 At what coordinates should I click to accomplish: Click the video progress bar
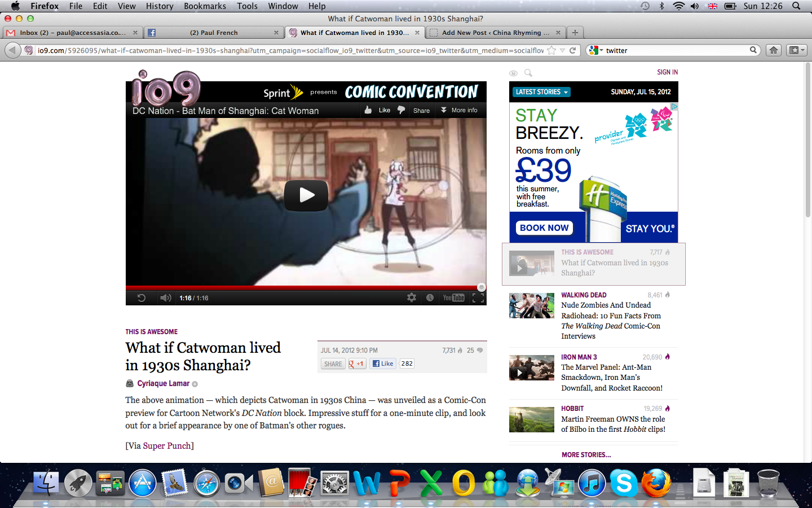point(304,287)
